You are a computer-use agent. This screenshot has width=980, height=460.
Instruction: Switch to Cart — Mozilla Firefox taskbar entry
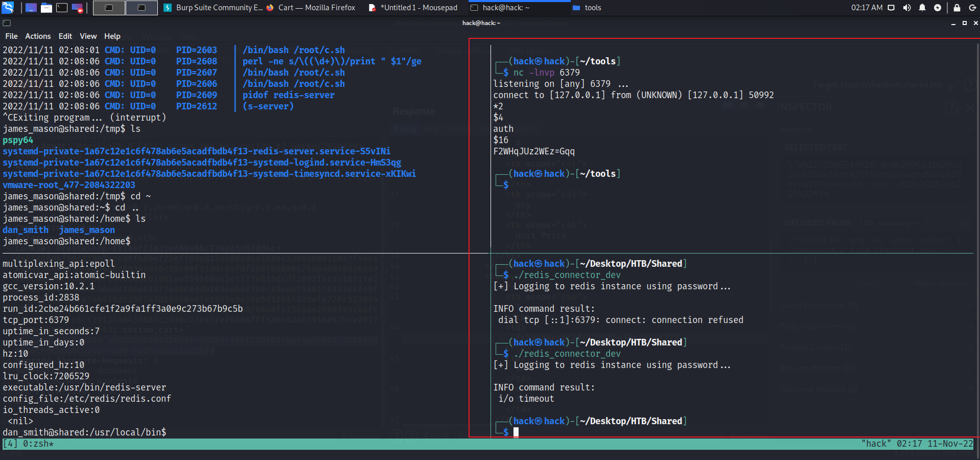311,8
